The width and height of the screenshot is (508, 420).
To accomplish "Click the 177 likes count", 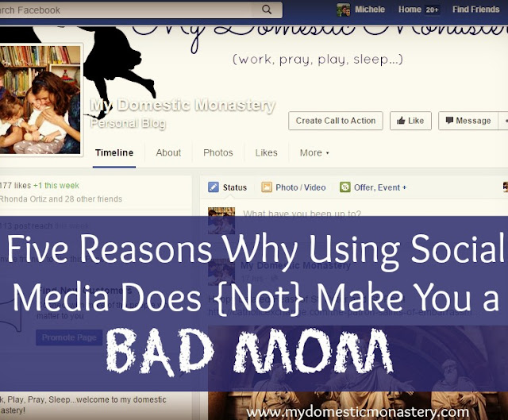I will tap(15, 186).
